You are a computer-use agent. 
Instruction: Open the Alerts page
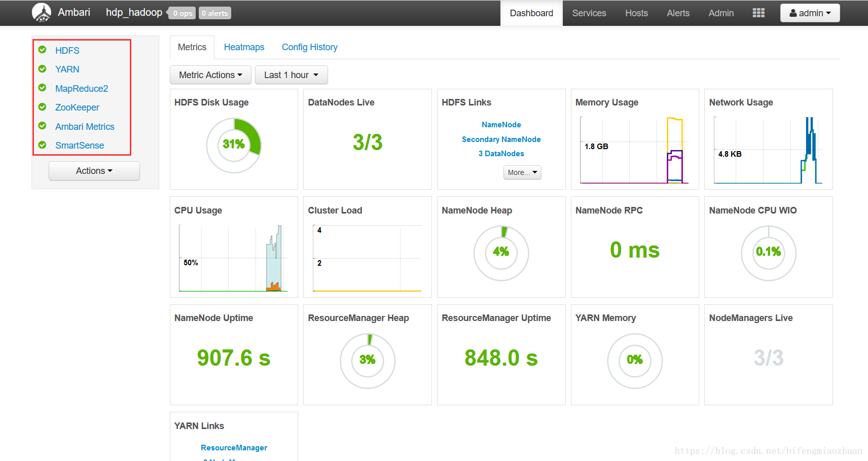coord(678,13)
